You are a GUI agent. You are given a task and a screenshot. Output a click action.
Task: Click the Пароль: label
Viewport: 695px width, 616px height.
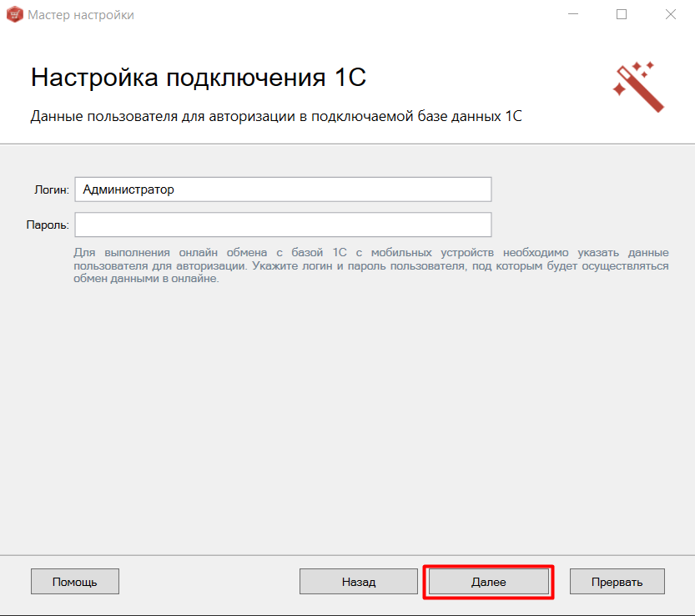pyautogui.click(x=48, y=225)
